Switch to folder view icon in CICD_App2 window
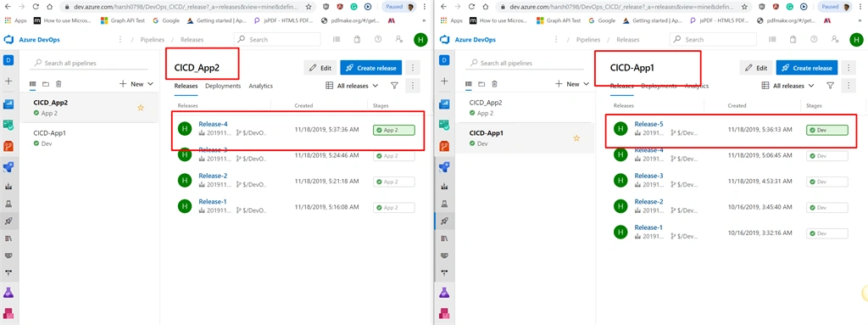Image resolution: width=868 pixels, height=325 pixels. 46,84
